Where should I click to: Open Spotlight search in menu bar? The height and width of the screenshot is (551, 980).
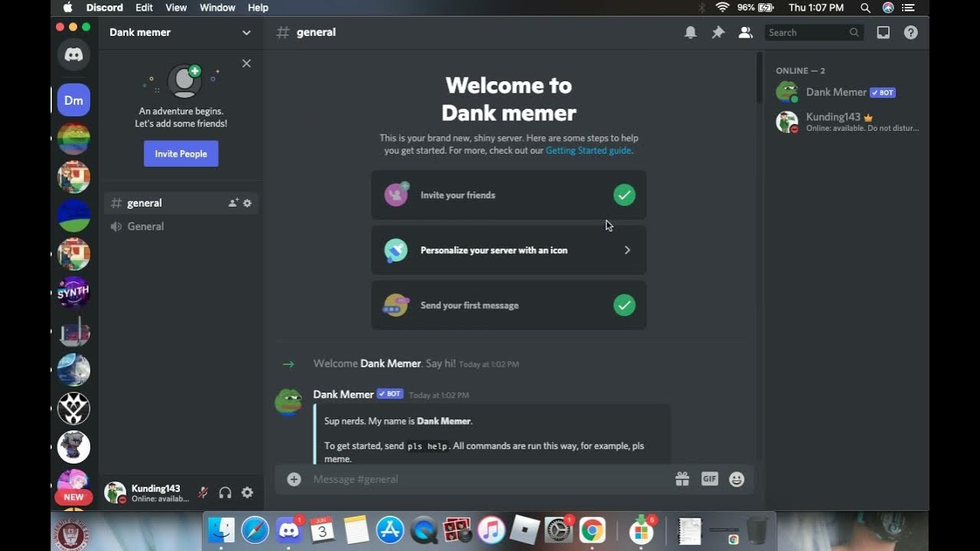pos(865,8)
